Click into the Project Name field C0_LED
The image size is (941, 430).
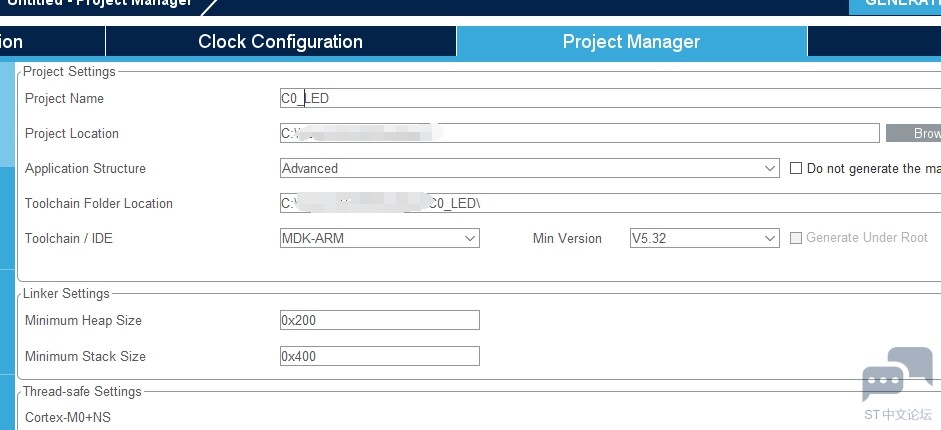click(x=610, y=98)
